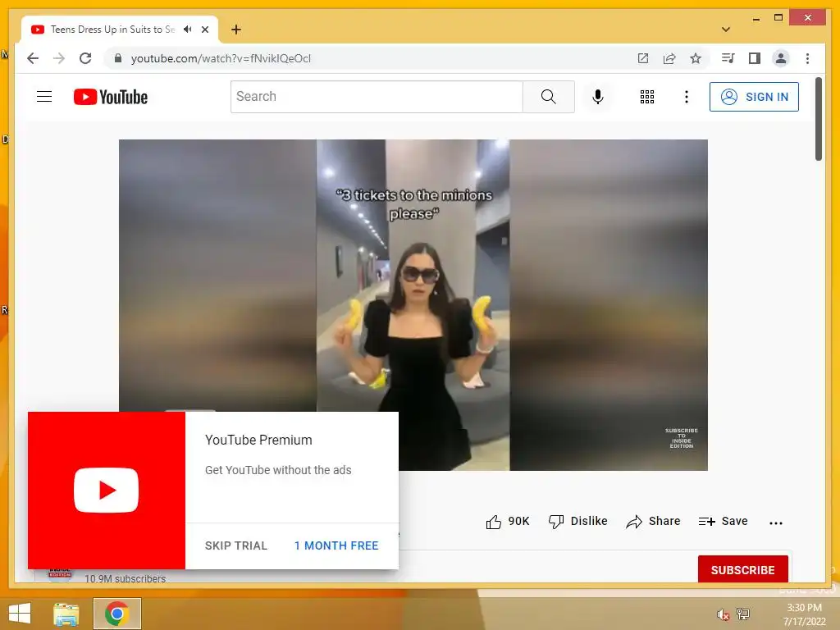
Task: Open Chrome profile avatar
Action: tap(781, 58)
